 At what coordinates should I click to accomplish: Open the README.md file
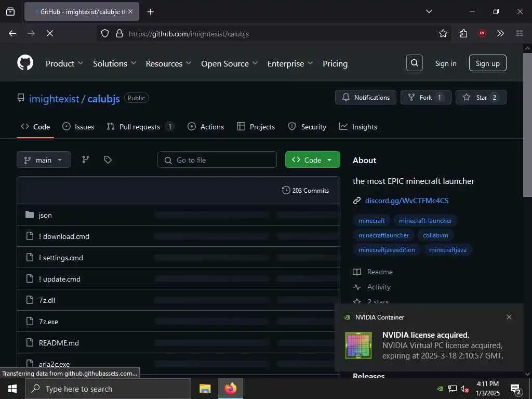tap(59, 343)
